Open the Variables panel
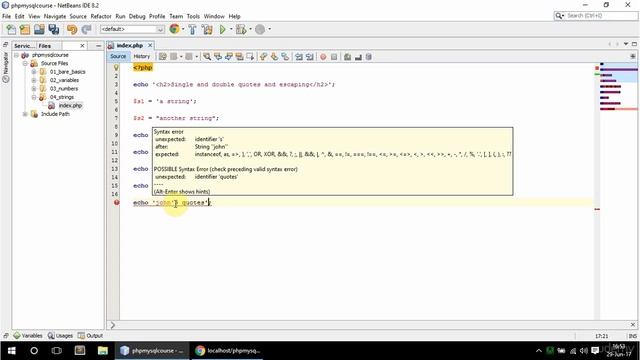640x360 pixels. [x=28, y=336]
